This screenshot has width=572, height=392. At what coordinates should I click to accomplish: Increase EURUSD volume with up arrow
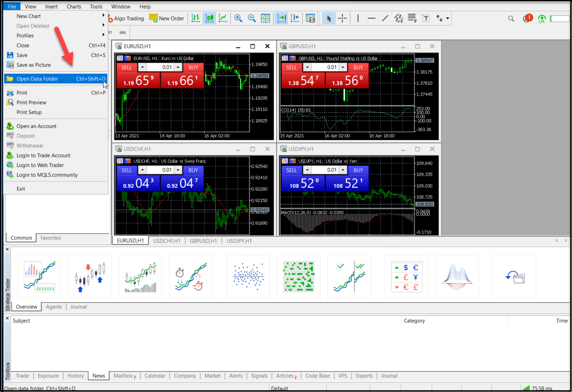(x=178, y=67)
